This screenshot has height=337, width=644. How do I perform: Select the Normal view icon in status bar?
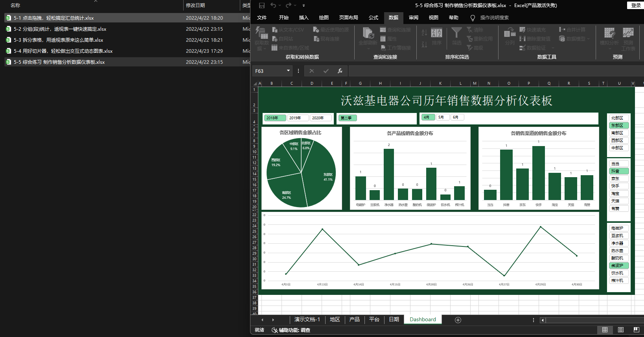click(605, 330)
